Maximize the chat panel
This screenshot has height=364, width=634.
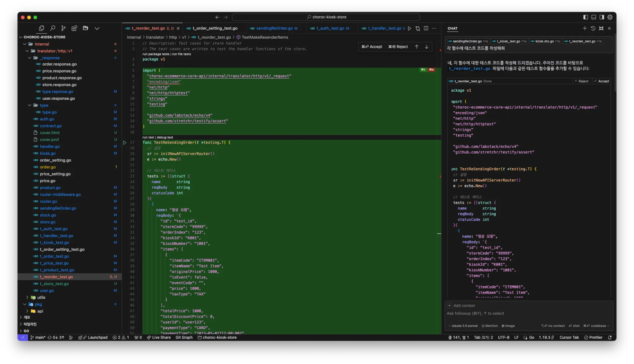coord(601,28)
